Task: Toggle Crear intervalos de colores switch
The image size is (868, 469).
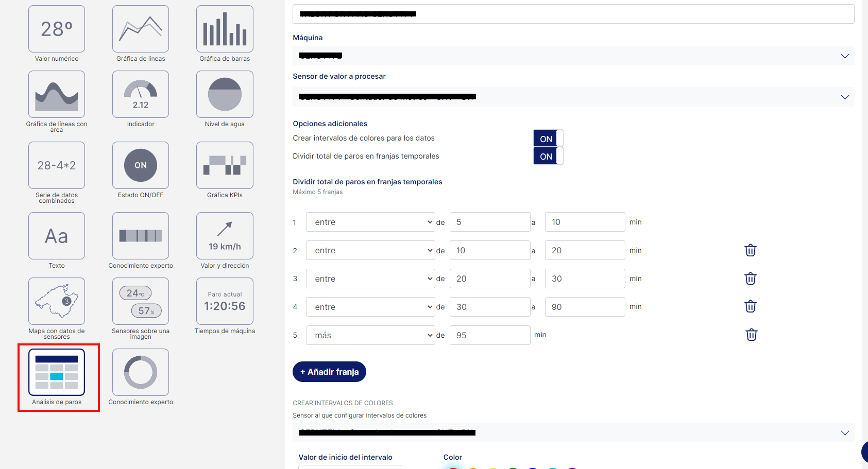Action: click(x=548, y=138)
